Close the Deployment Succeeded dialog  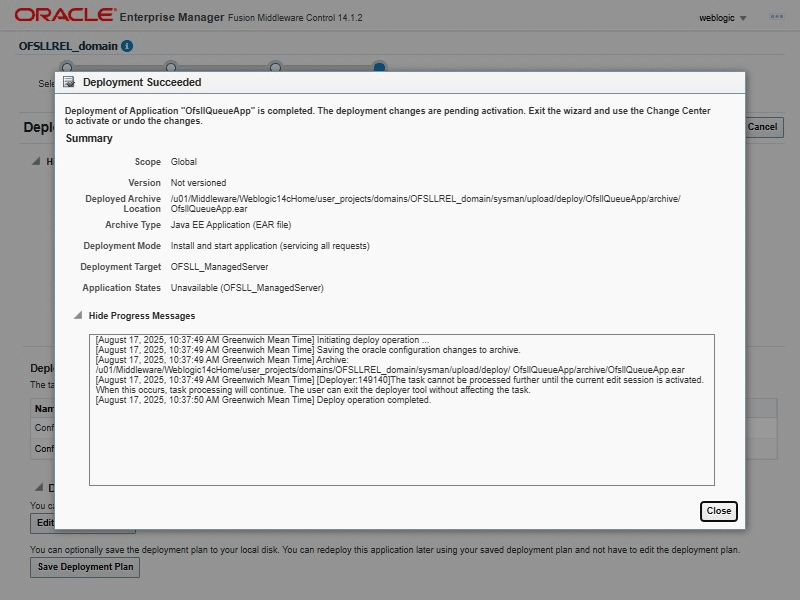point(718,511)
